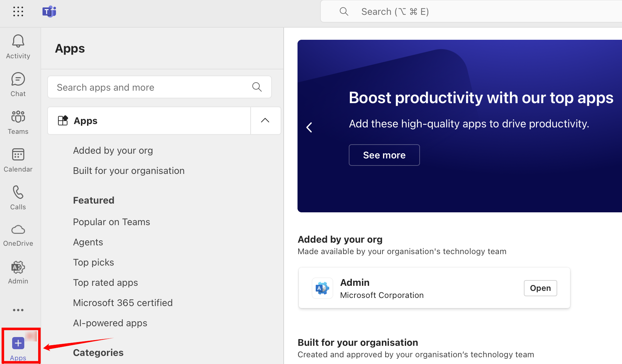Click the Search apps and more field
The image size is (622, 364).
click(x=152, y=87)
